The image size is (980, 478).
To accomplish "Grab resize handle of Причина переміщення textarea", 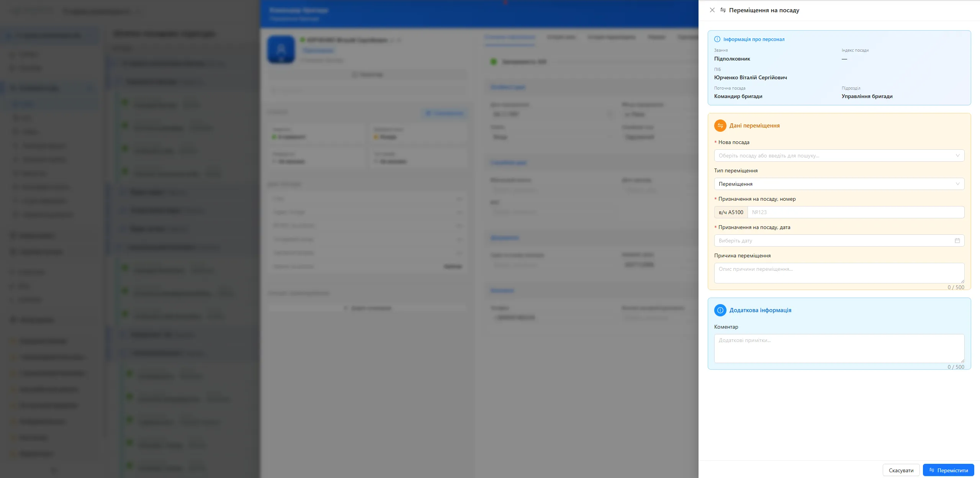I will (962, 281).
